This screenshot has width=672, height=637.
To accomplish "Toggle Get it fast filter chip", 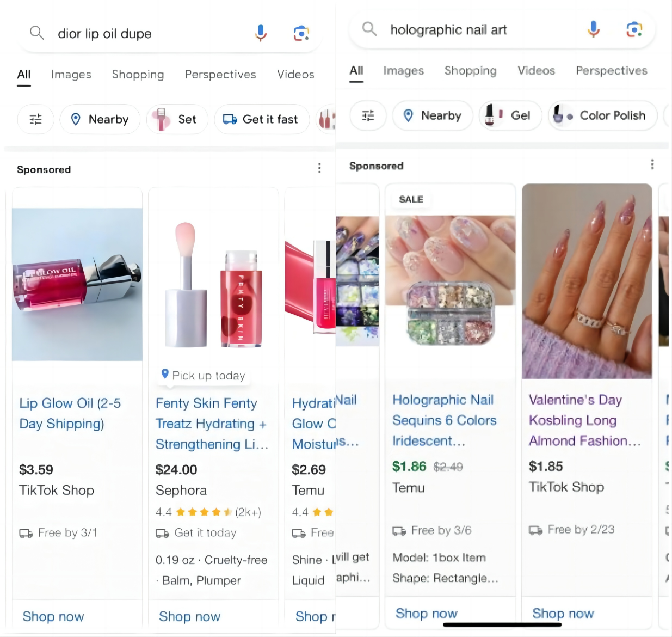I will [262, 119].
